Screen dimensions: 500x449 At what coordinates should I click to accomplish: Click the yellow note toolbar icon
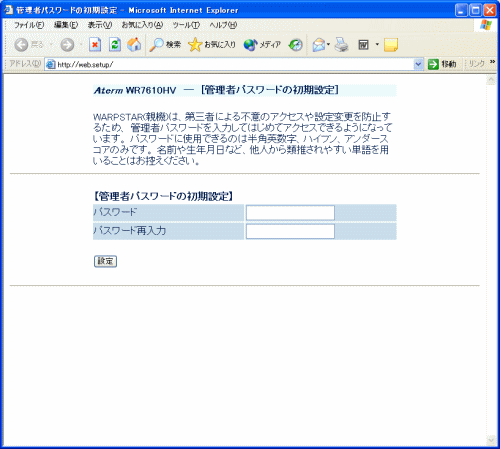tap(391, 45)
